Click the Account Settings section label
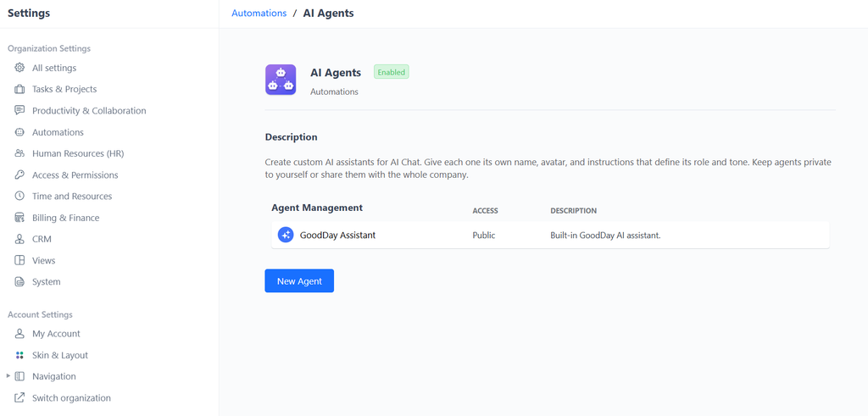Screen dimensions: 868x416 point(40,314)
